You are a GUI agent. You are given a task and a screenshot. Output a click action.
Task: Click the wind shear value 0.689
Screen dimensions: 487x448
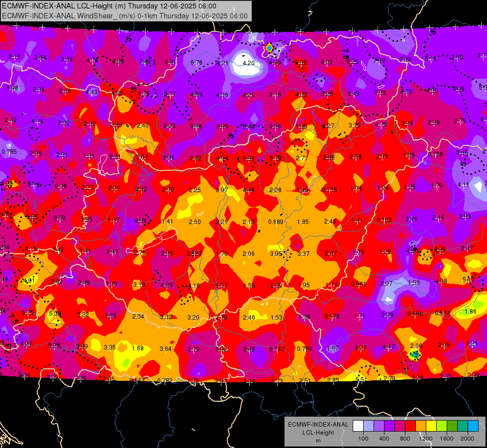(x=276, y=222)
